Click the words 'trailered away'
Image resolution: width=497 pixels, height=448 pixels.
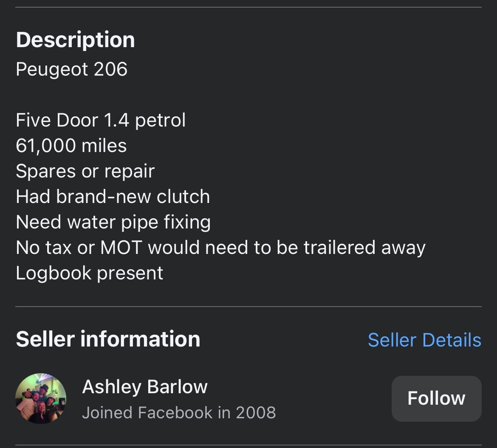(x=364, y=248)
